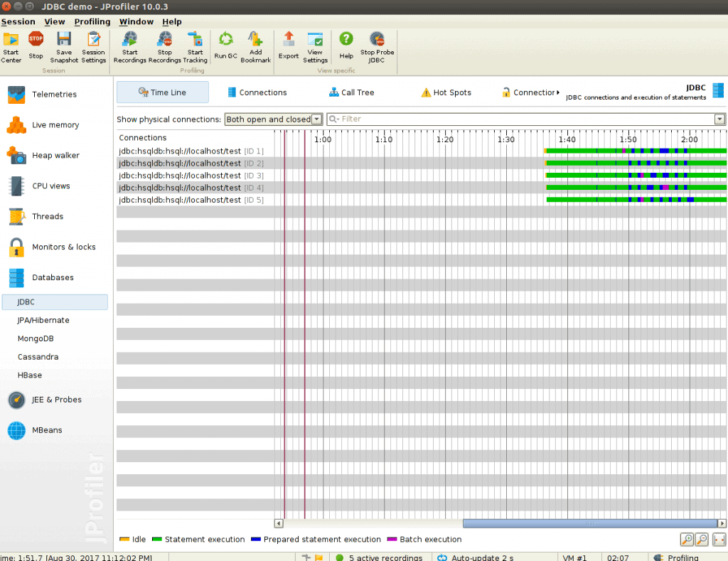Switch to the Connections tab

[257, 92]
